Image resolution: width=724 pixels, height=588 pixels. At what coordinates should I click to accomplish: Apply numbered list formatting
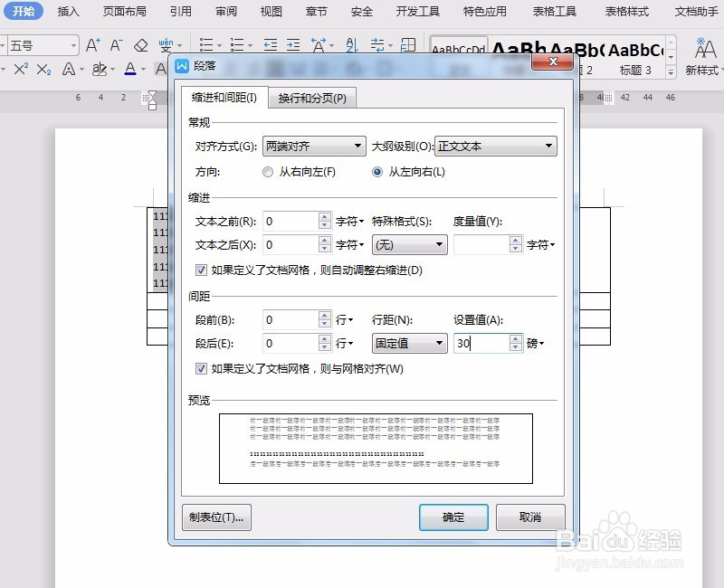[237, 43]
